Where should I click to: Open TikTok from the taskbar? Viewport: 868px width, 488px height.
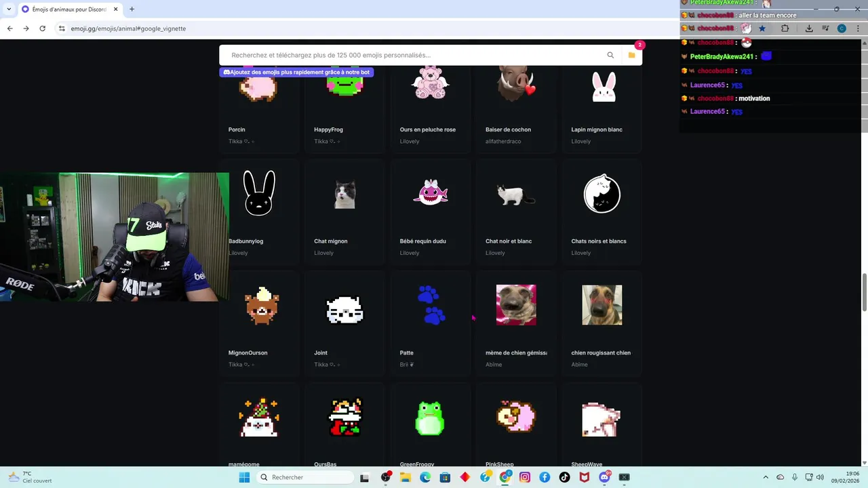pos(564,477)
